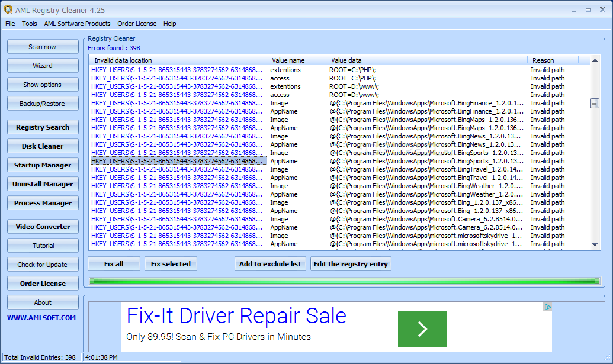Click the Errors found : 398 label
This screenshot has width=613, height=364.
tap(114, 48)
